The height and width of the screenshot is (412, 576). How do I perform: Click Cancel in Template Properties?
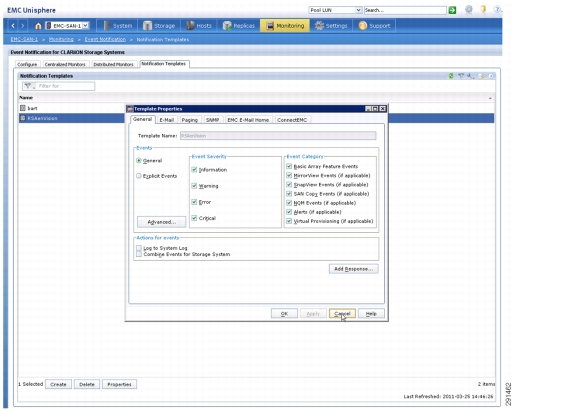(x=342, y=314)
